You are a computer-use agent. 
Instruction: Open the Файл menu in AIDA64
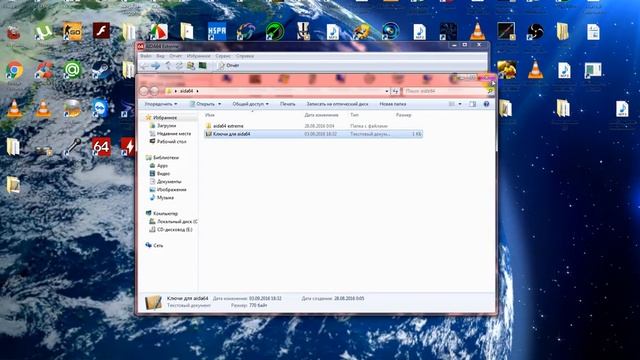coord(146,56)
